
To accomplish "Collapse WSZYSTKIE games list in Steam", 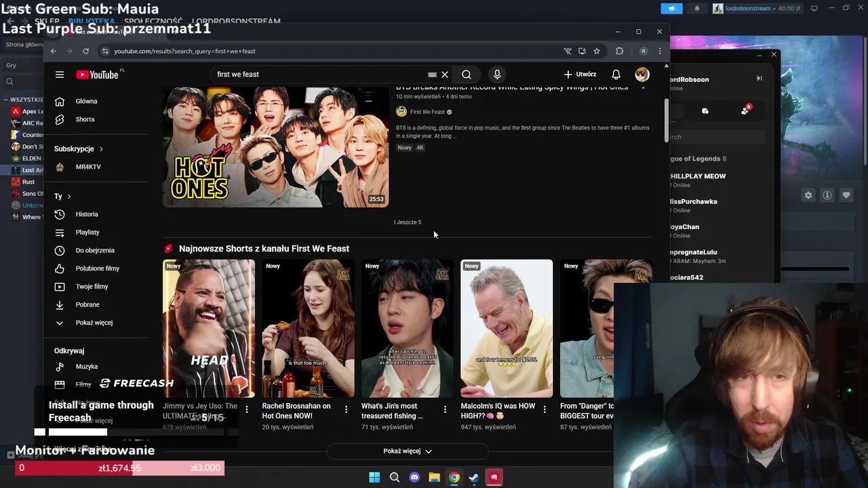I will click(7, 100).
